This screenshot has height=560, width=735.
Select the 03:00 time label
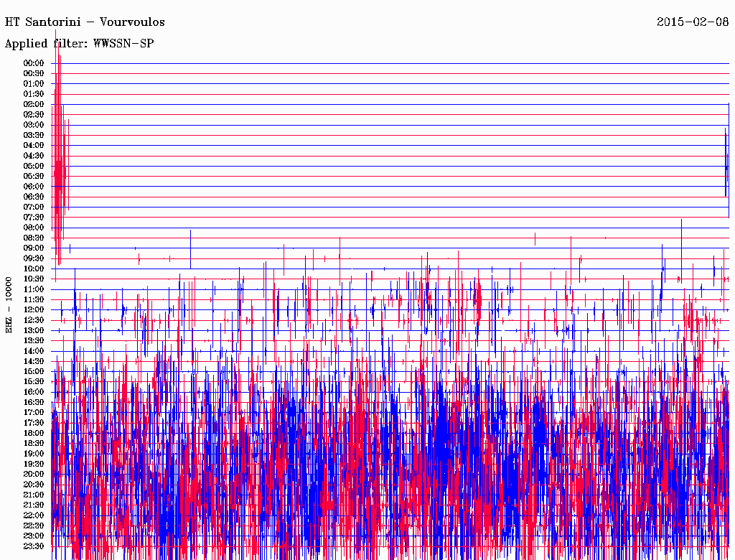pos(34,125)
